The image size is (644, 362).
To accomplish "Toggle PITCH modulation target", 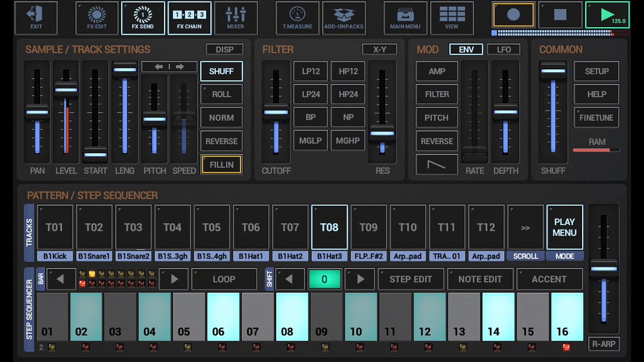I will point(437,118).
